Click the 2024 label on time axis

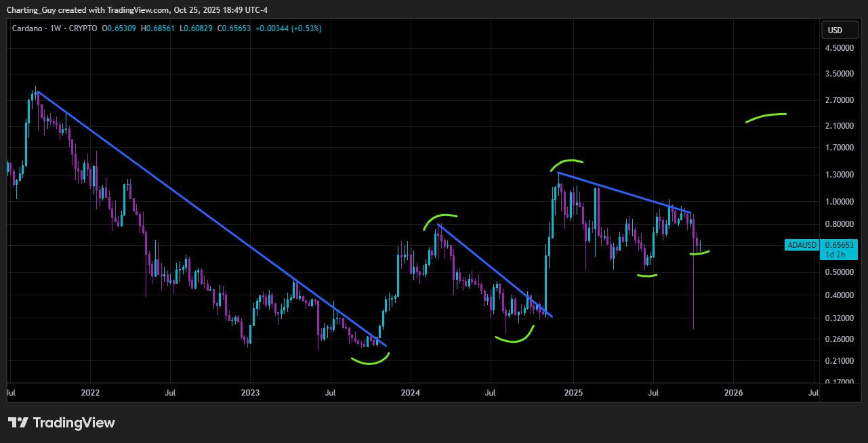point(409,392)
